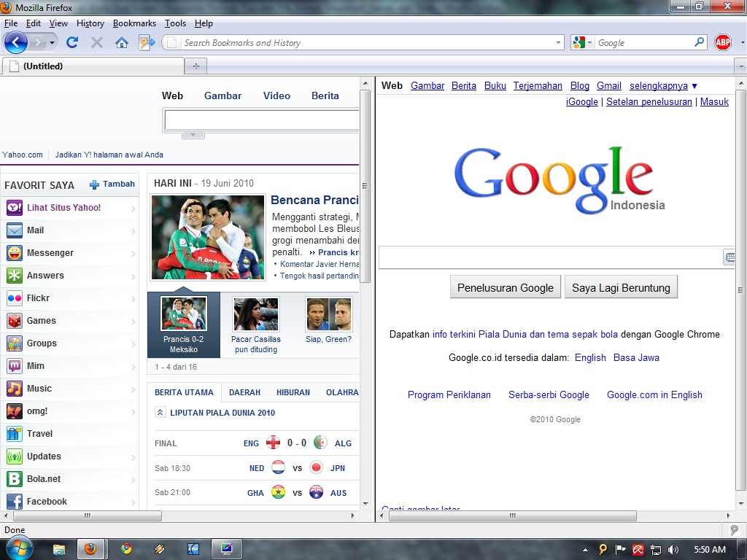Open the Program Periklanan link
This screenshot has width=747, height=560.
449,394
